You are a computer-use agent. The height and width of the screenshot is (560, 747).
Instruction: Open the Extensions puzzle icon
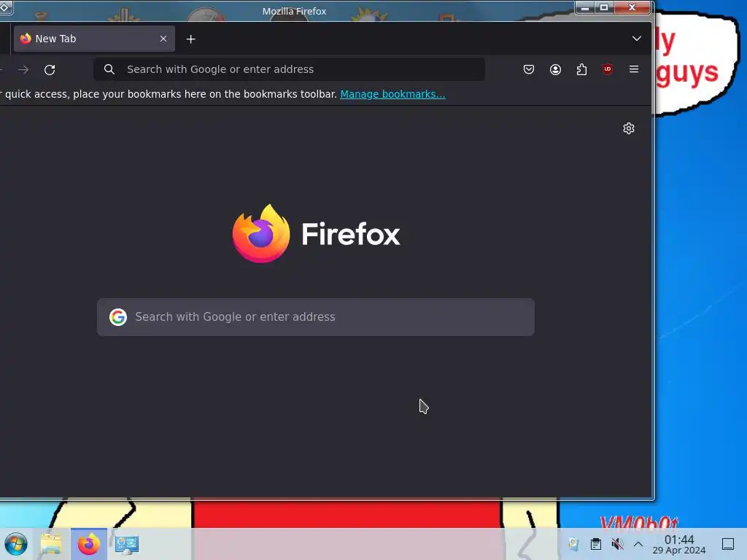coord(581,69)
